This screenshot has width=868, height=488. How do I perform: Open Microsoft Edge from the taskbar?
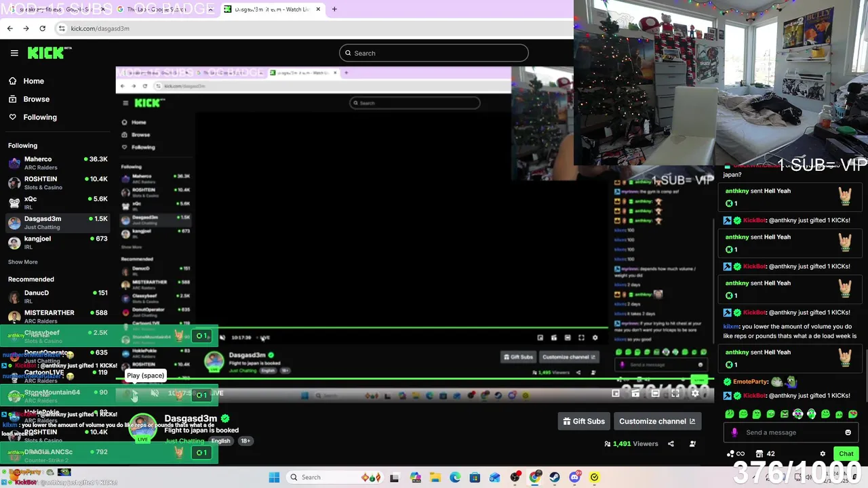[x=455, y=477]
